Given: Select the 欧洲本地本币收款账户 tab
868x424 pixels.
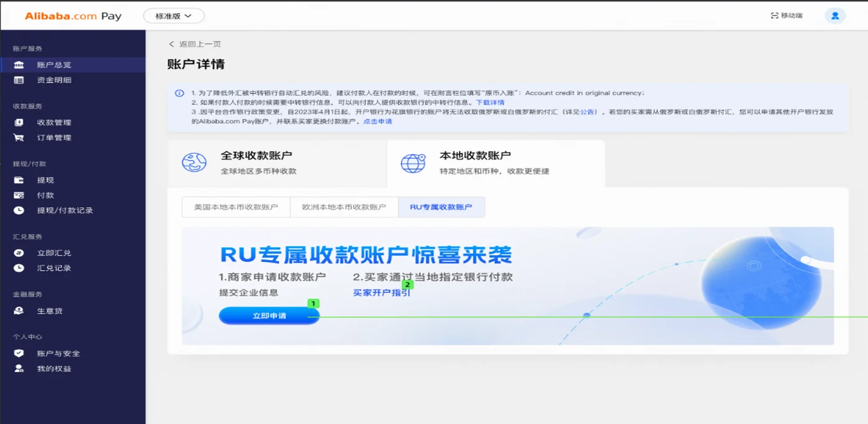Looking at the screenshot, I should [x=344, y=207].
